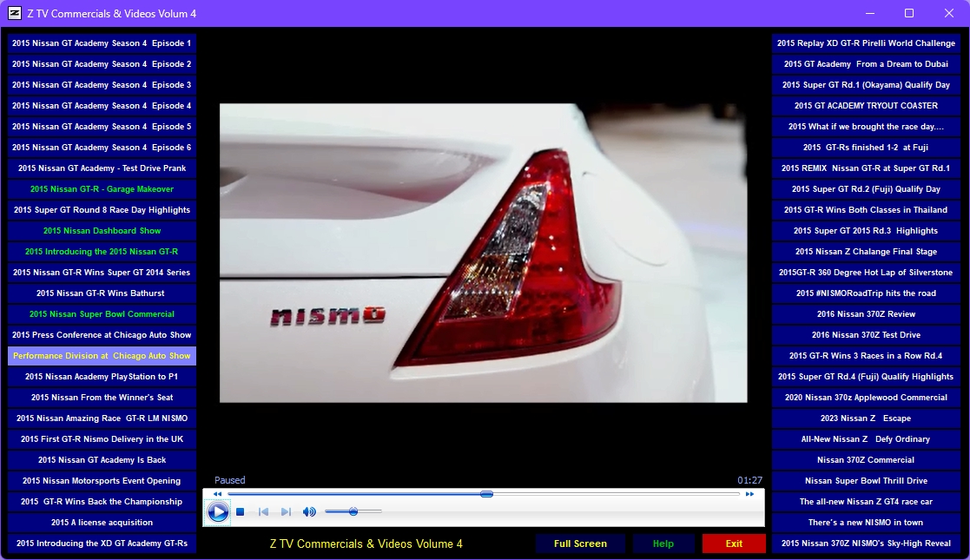Viewport: 970px width, 560px height.
Task: Play 2015 GT ACADEMY TRYOUT COASTER
Action: [866, 106]
